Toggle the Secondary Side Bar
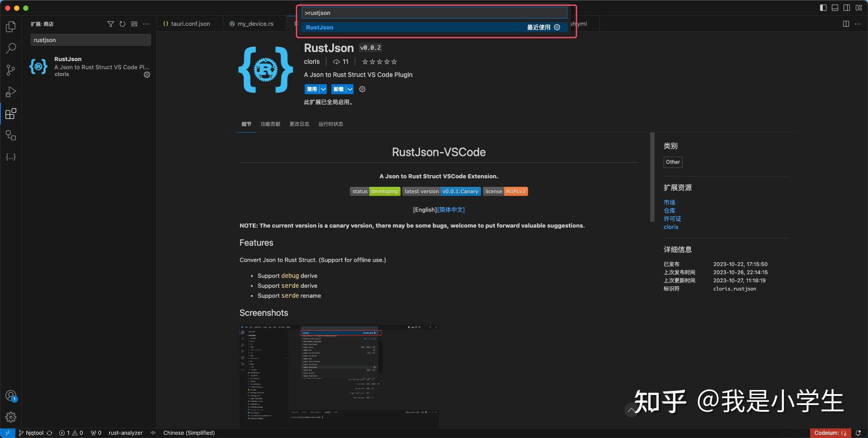Screen dimensions: 868x438 tap(846, 7)
